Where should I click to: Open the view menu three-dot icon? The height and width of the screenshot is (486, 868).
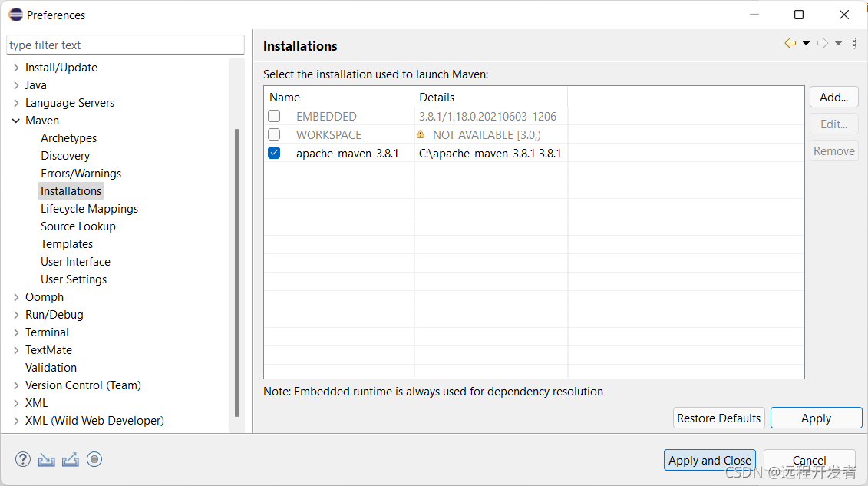854,43
